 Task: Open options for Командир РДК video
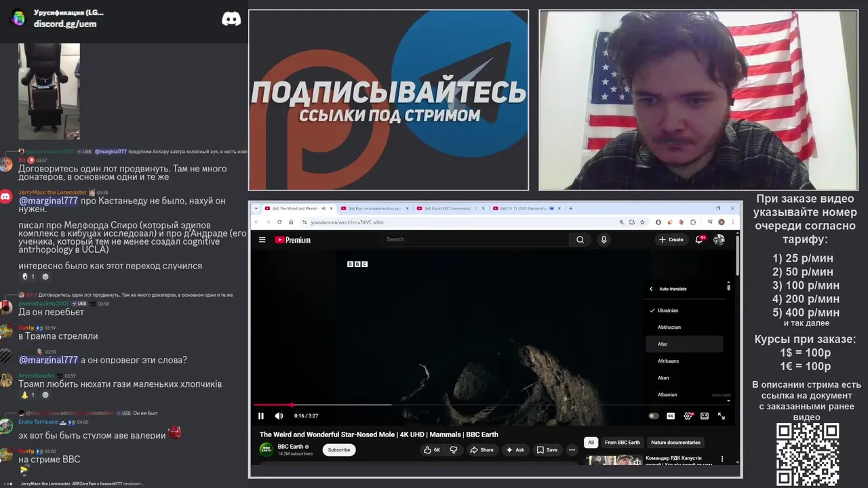(x=722, y=459)
